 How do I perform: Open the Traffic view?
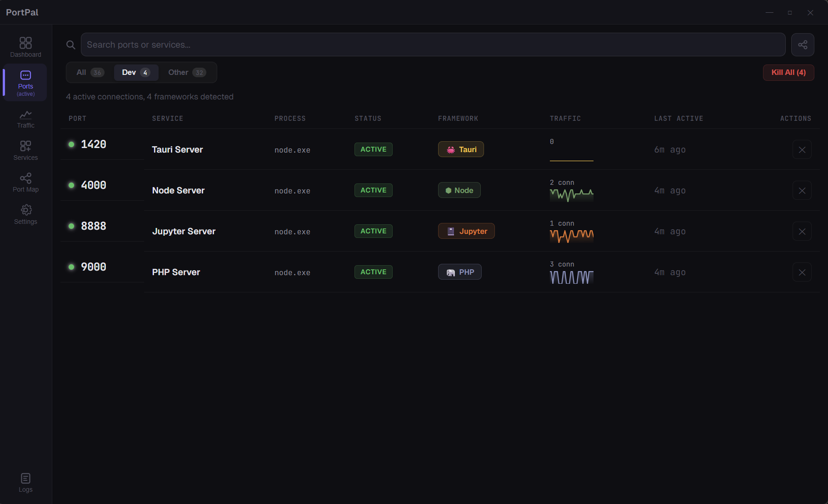point(25,119)
